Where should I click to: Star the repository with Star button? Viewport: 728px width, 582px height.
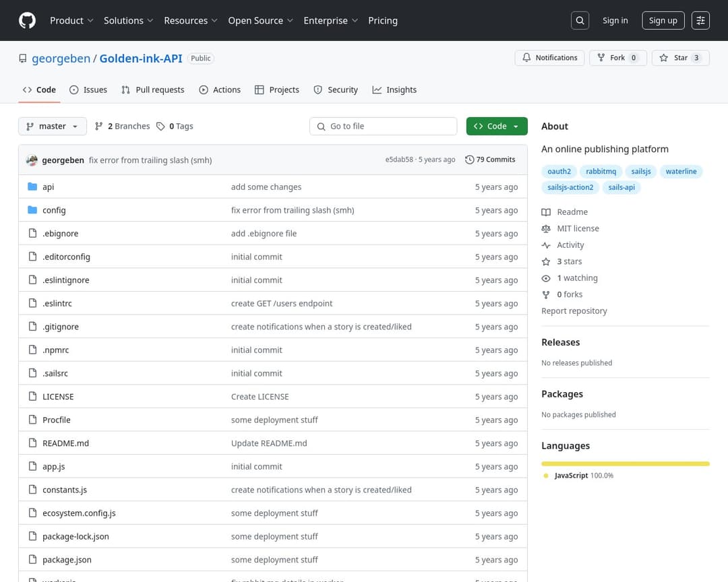[681, 57]
